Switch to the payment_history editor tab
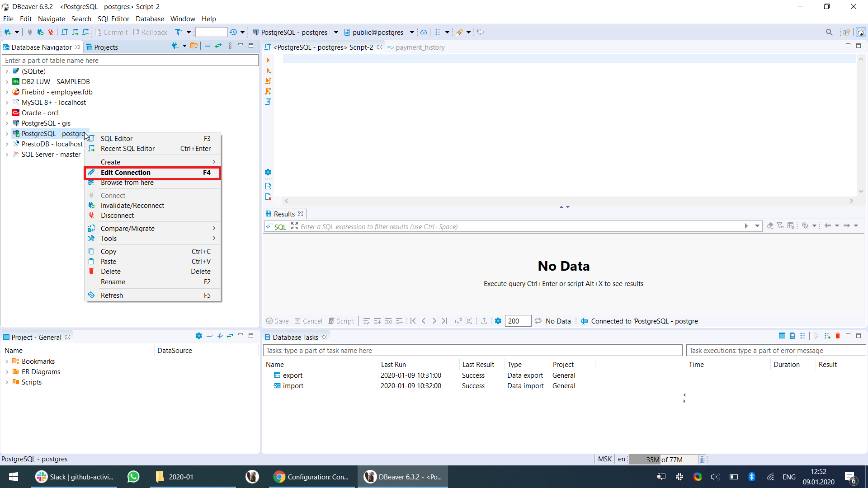Screen dimensions: 868x488 coord(416,47)
